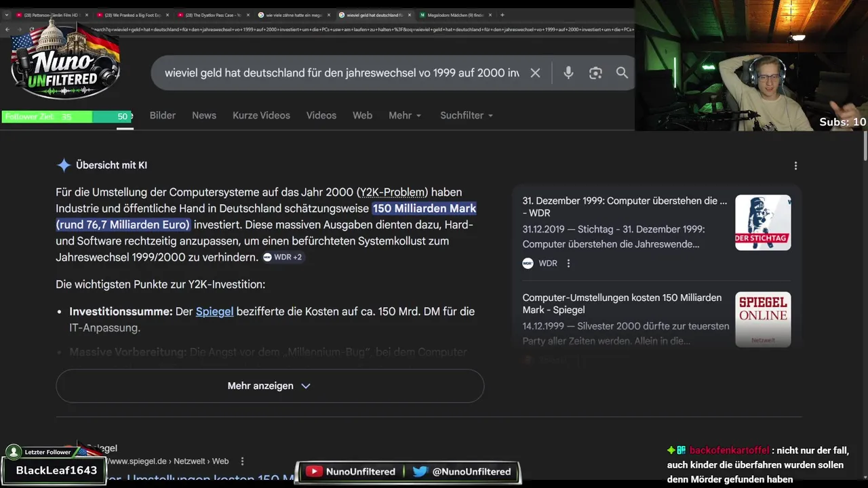The width and height of the screenshot is (868, 488).
Task: Switch to Patterson-Gimlin Film tab
Action: coord(52,15)
